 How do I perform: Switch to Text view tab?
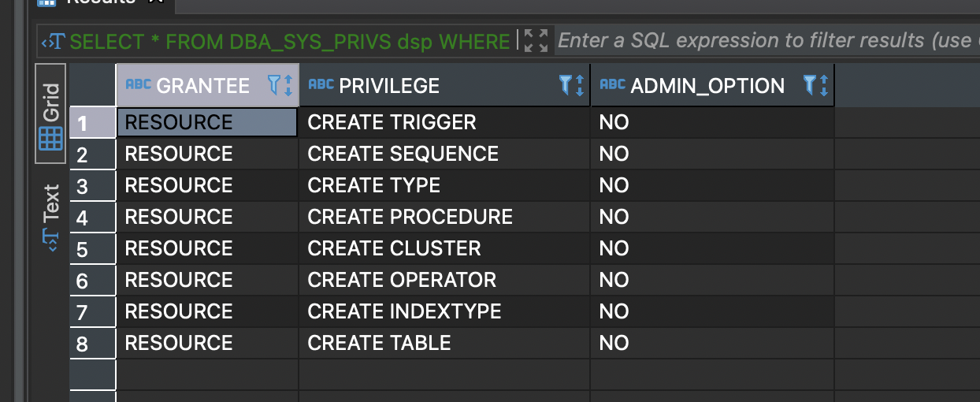tap(50, 218)
